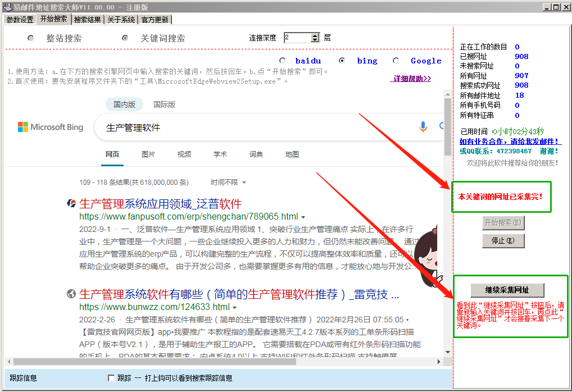
Task: Click the horizontal scrollbar left arrow
Action: click(x=9, y=362)
